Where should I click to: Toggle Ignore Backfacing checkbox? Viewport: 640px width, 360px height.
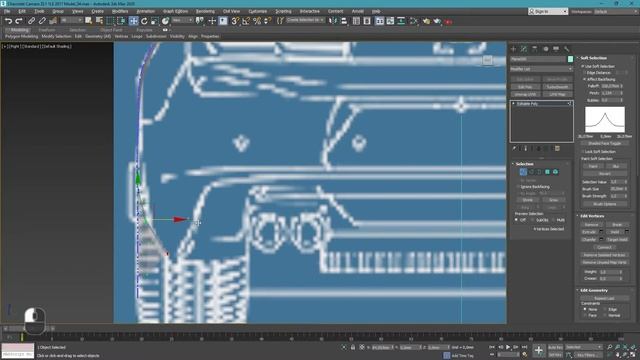point(518,187)
